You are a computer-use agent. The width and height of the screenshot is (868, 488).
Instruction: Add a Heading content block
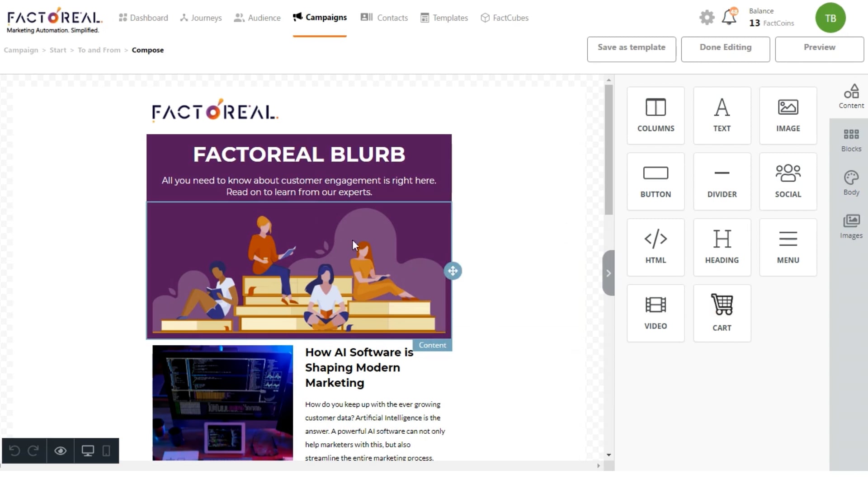722,248
